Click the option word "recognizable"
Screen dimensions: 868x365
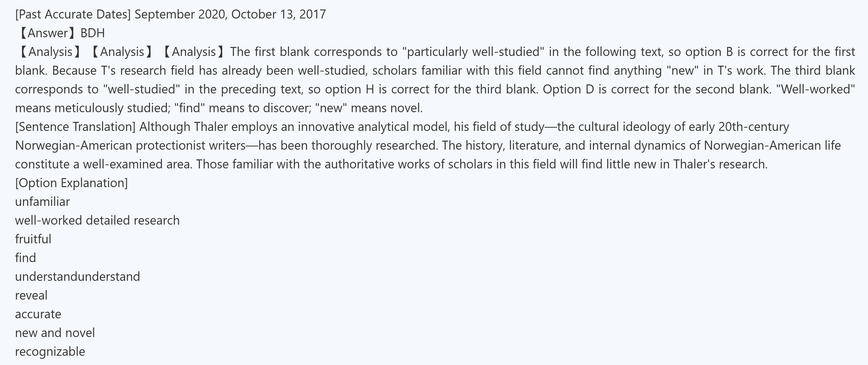coord(50,352)
